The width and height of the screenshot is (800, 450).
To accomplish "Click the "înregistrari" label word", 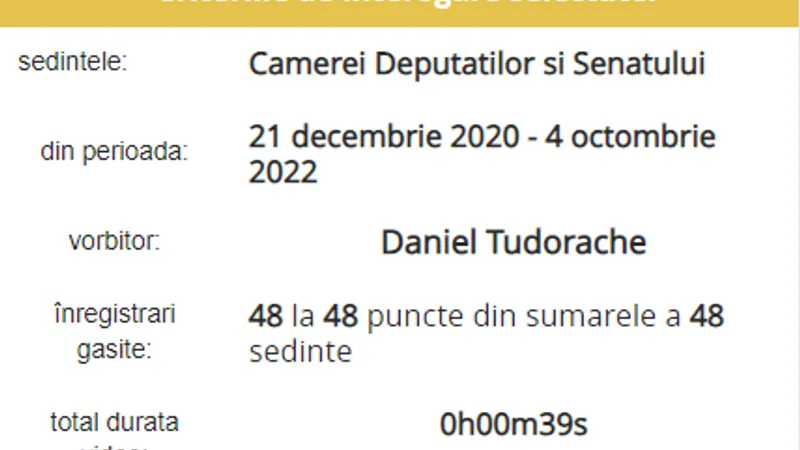I will [115, 314].
